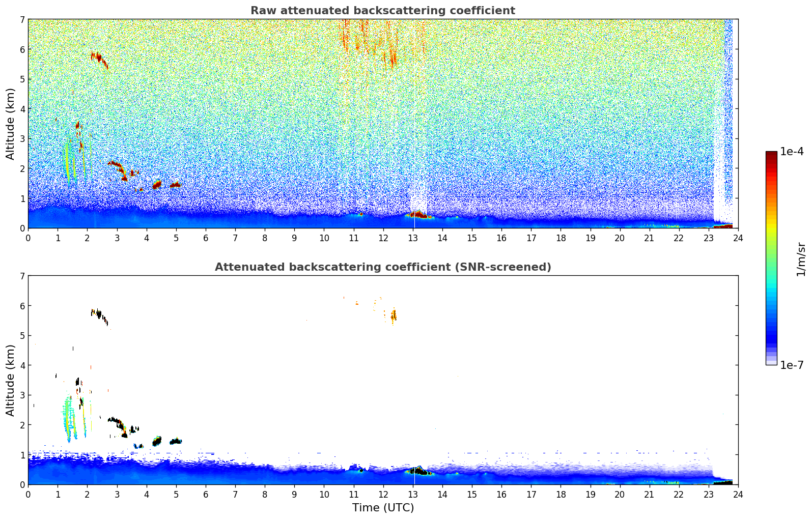Screen dimensions: 812x519
Task: Pick the dark red top of the colorbar
Action: coord(771,154)
